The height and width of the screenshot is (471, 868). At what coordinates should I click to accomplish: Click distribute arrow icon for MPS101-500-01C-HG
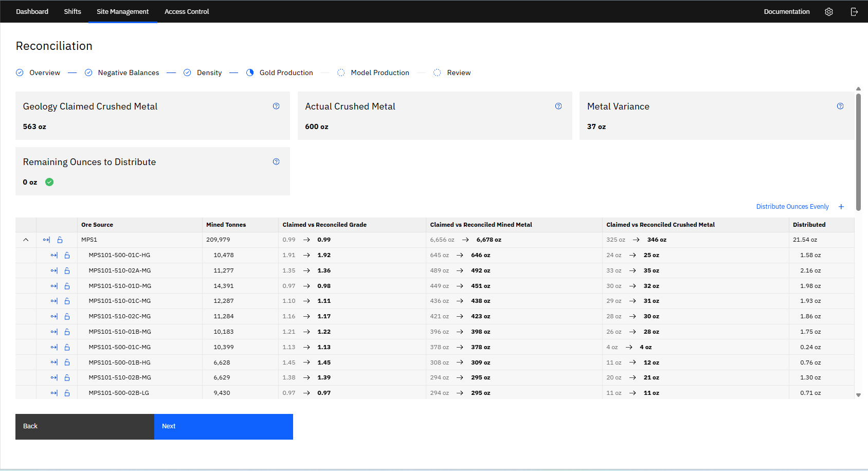pos(54,256)
